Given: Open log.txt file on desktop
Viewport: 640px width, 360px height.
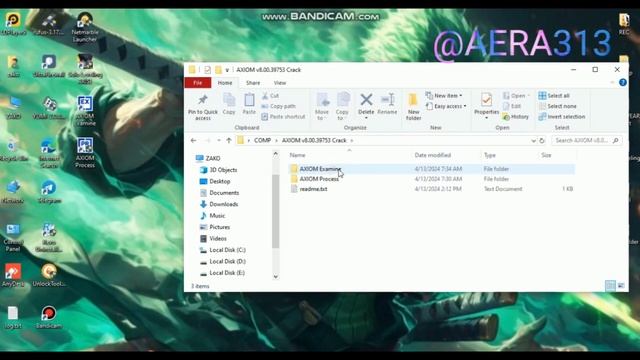Looking at the screenshot, I should pos(13,317).
